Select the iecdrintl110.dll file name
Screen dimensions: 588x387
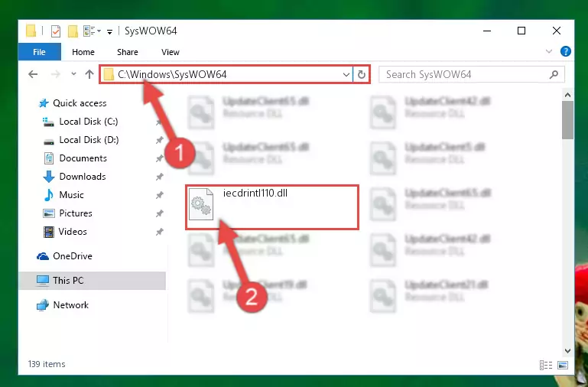click(x=255, y=193)
